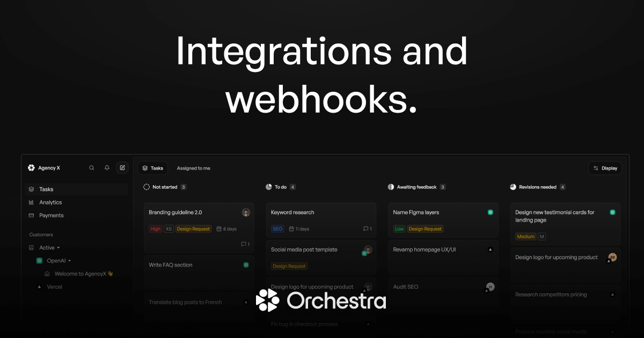Open the search icon in sidebar
Viewport: 644px width, 338px height.
tap(91, 167)
